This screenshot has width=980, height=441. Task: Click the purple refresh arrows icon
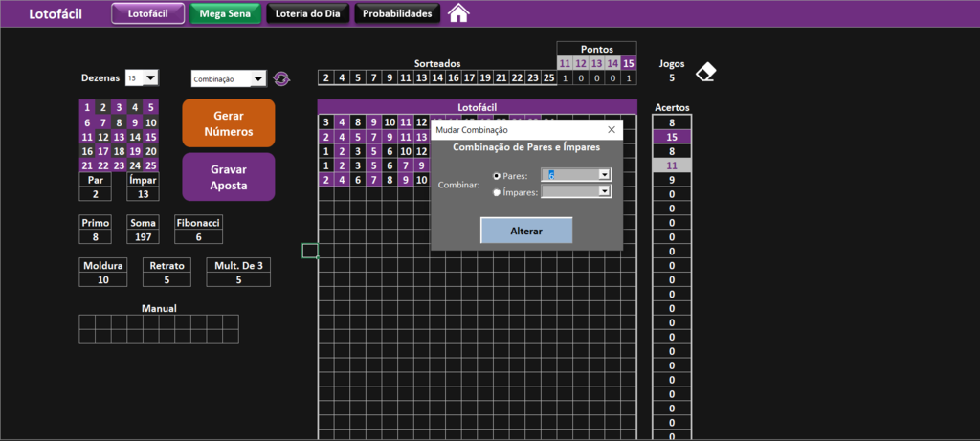281,78
